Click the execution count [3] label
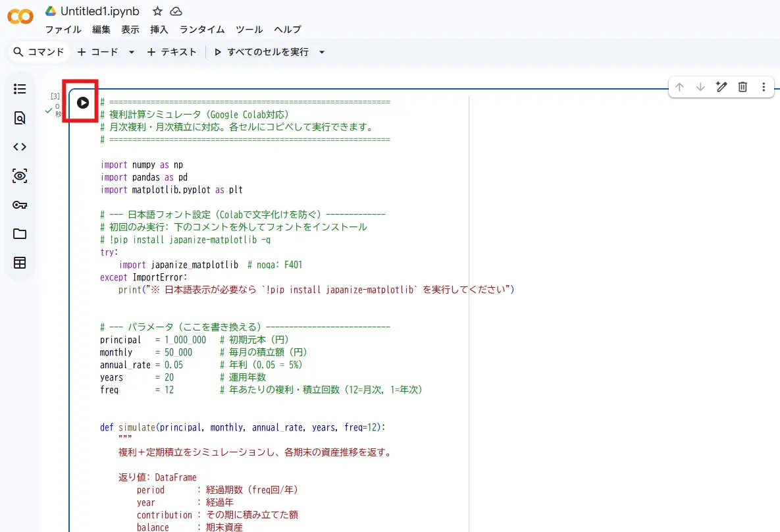780x532 pixels. pyautogui.click(x=55, y=96)
